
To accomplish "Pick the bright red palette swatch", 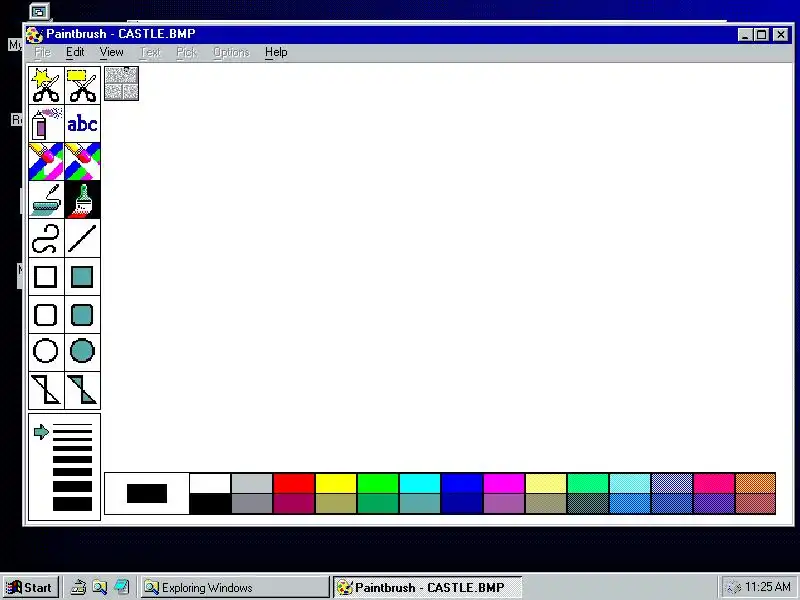I will 294,484.
